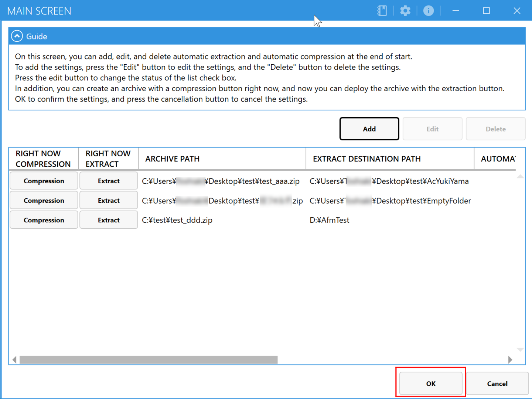Confirm settings with the OK button
The height and width of the screenshot is (399, 532).
pos(431,383)
